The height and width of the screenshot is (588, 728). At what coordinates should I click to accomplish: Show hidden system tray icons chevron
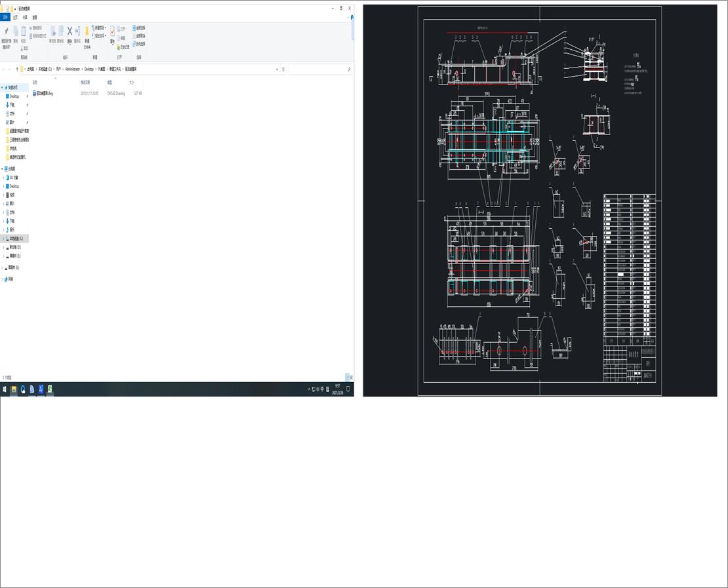pos(309,389)
